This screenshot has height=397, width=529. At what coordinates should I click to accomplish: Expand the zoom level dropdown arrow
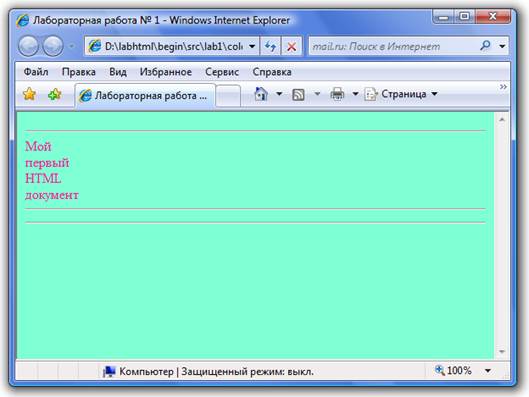click(488, 371)
